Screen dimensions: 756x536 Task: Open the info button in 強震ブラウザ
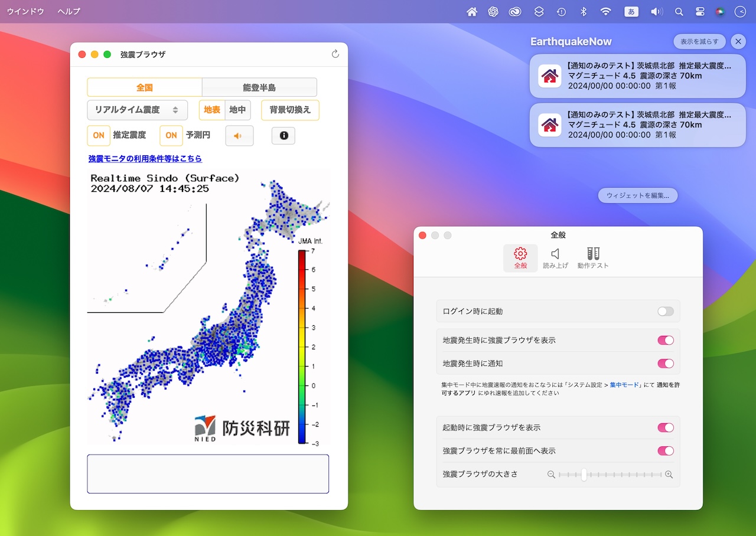[x=283, y=136]
